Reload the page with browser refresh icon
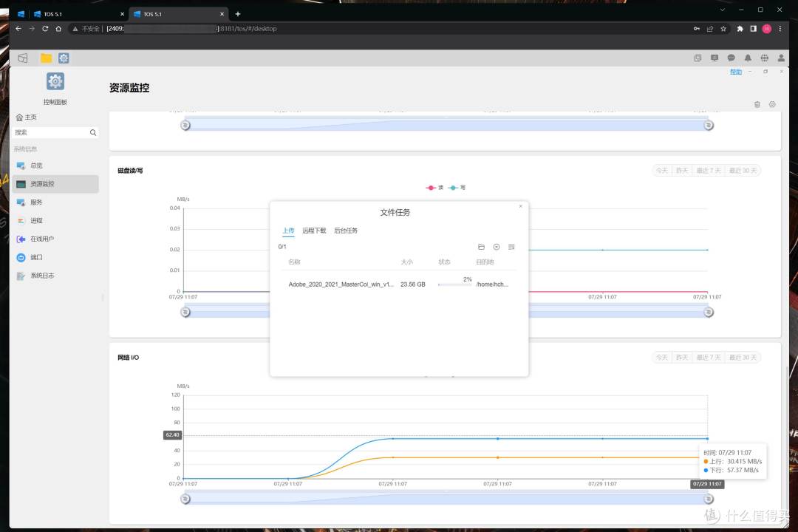 point(45,29)
